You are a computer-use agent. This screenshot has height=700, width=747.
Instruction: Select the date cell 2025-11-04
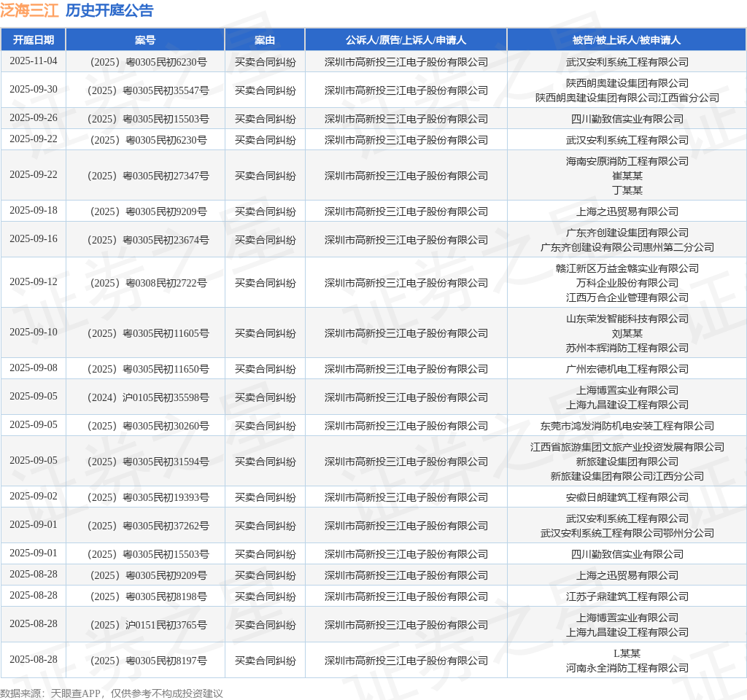tap(34, 61)
